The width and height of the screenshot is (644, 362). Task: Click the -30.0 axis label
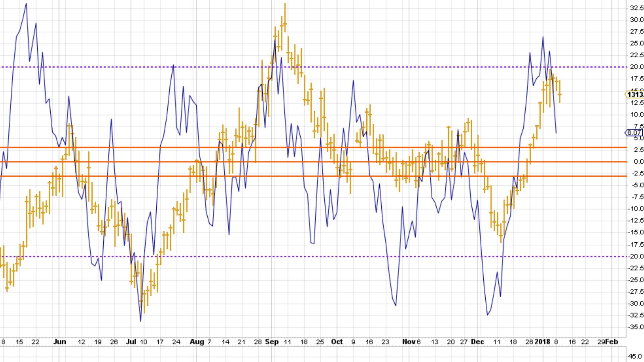click(x=636, y=304)
